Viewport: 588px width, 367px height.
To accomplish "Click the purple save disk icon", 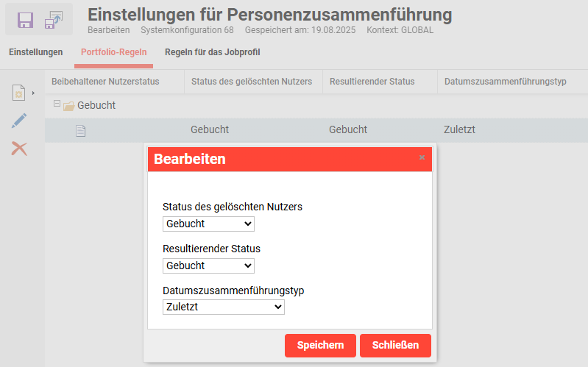I will (x=26, y=20).
